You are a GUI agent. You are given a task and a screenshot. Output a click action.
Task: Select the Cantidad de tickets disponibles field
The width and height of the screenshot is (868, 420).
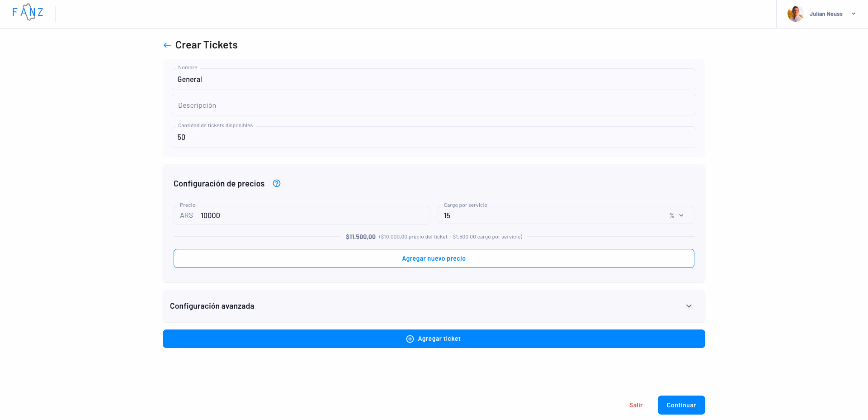tap(434, 138)
